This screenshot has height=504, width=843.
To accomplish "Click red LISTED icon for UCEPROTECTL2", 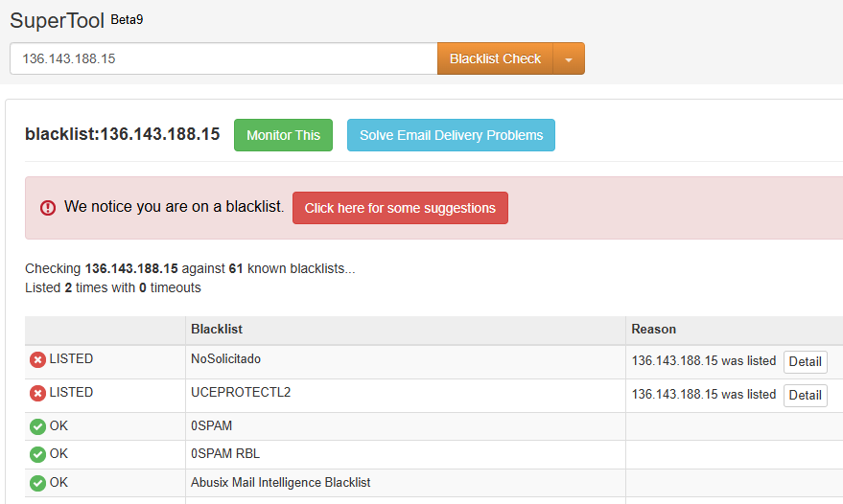I will click(37, 393).
